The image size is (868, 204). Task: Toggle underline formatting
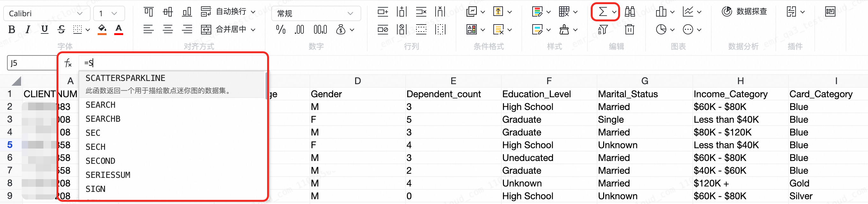click(44, 30)
